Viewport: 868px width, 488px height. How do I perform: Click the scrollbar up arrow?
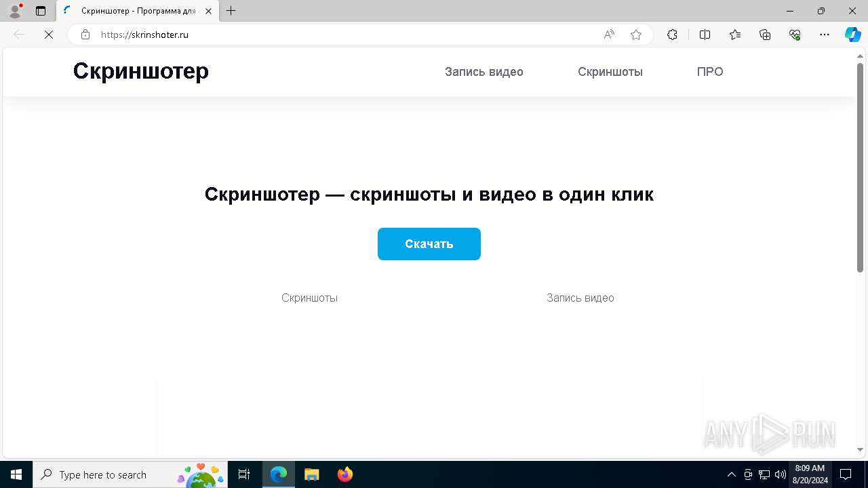click(860, 55)
